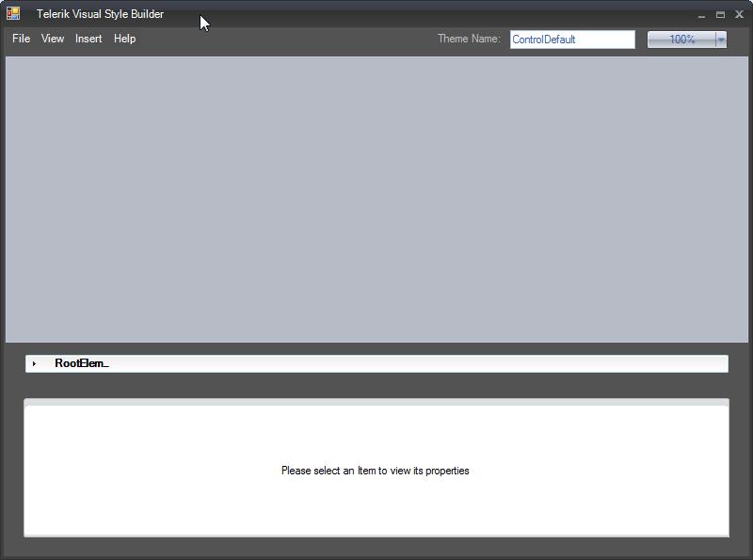Open the Insert menu
Screen dimensions: 753x560
point(88,39)
